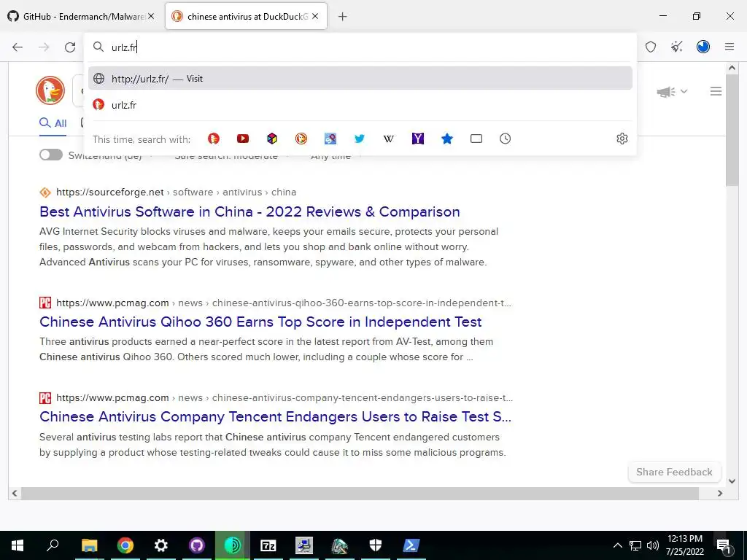The height and width of the screenshot is (560, 747).
Task: Open Tencent Endangers Users article link
Action: (x=275, y=416)
